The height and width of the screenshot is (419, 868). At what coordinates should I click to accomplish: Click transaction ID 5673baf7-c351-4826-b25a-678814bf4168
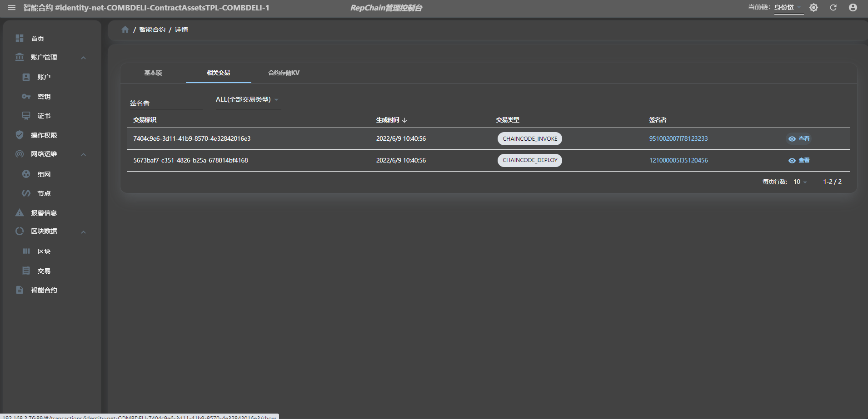click(190, 160)
